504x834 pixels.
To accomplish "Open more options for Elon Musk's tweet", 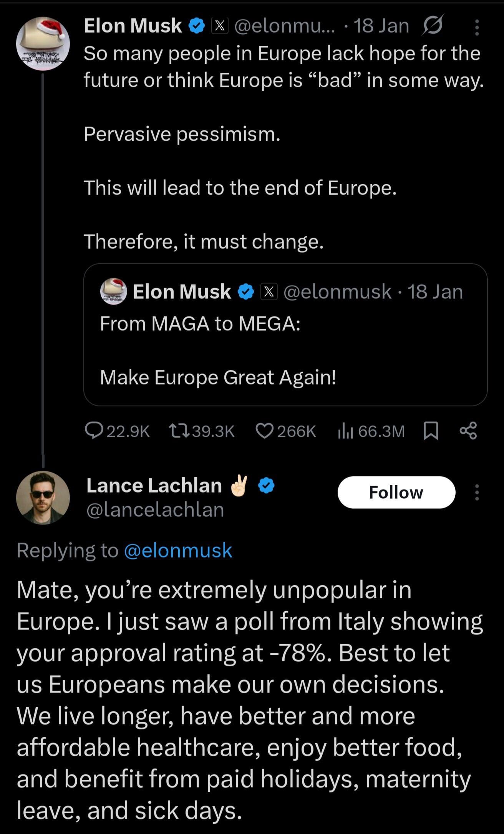I will click(477, 28).
